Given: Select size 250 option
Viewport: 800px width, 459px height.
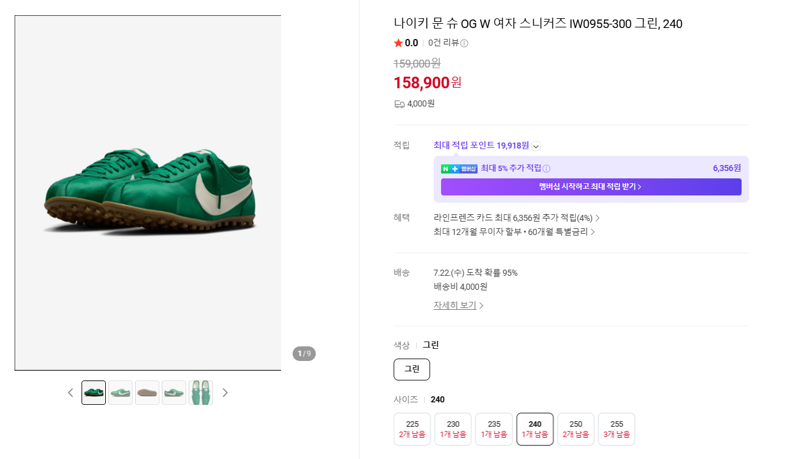Looking at the screenshot, I should [576, 429].
